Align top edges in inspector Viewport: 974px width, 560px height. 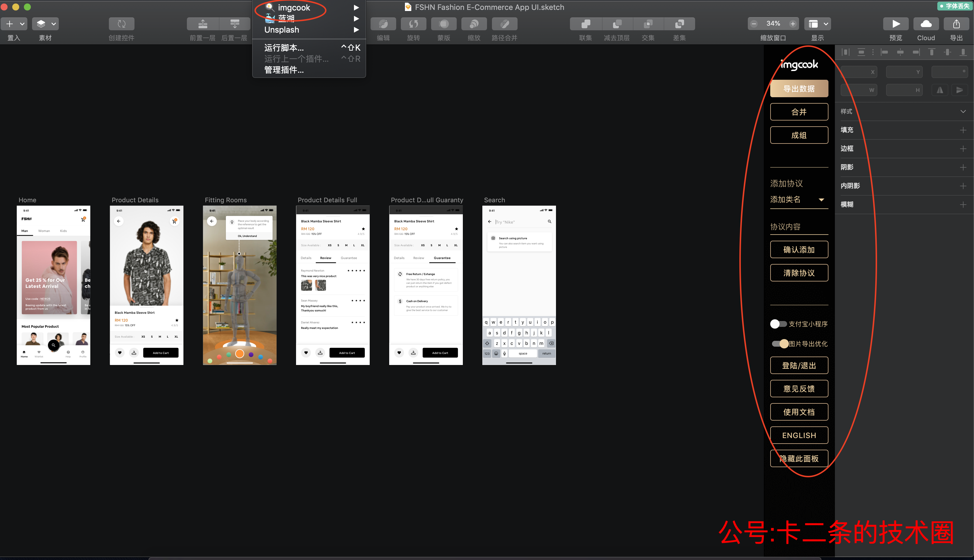(x=932, y=52)
